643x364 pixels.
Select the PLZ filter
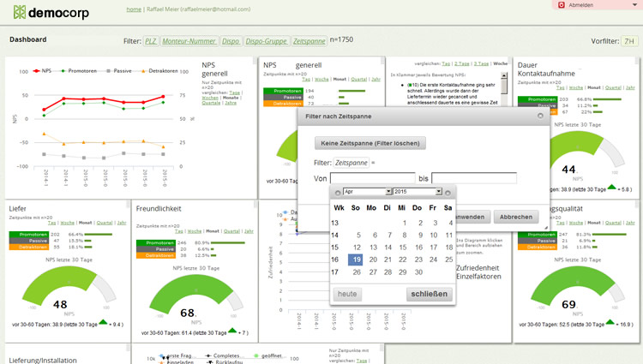pos(150,40)
